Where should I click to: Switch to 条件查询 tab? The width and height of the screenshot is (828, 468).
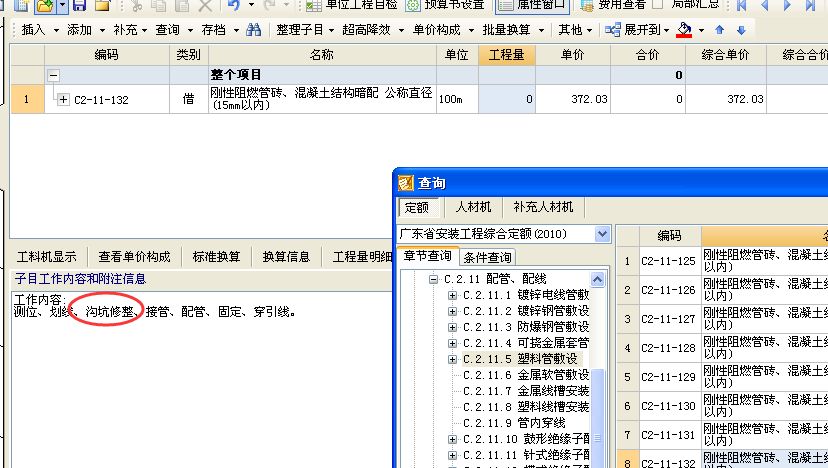[487, 257]
